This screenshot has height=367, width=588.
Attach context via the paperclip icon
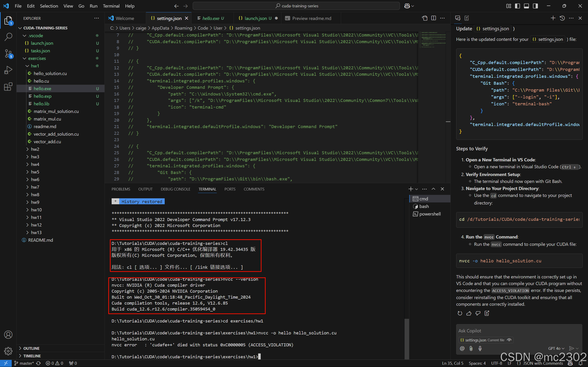coord(471,348)
